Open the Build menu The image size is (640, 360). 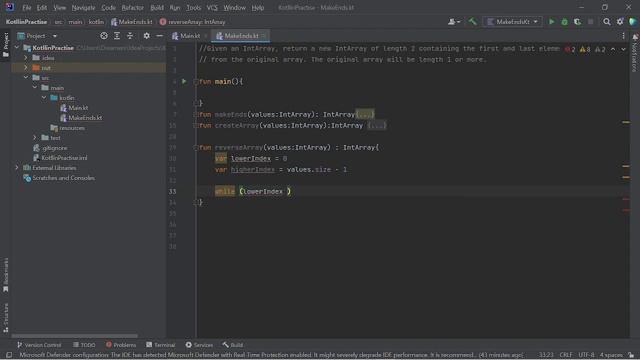[157, 7]
